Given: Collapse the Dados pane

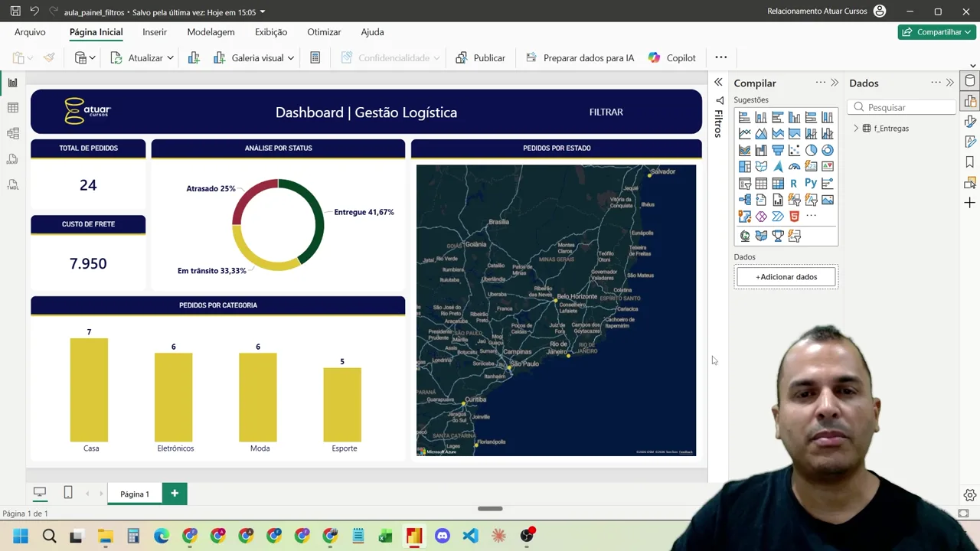Looking at the screenshot, I should pyautogui.click(x=950, y=83).
